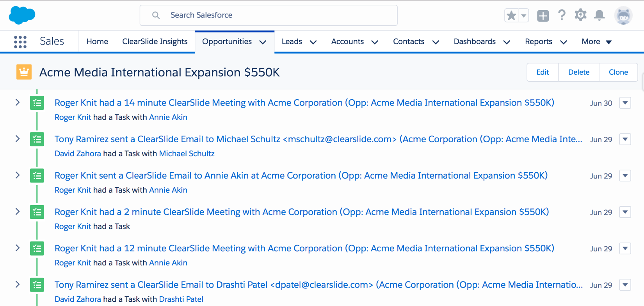Open Annie Akin link under 14 minute meeting
Screen dimensions: 644x306
[x=168, y=117]
